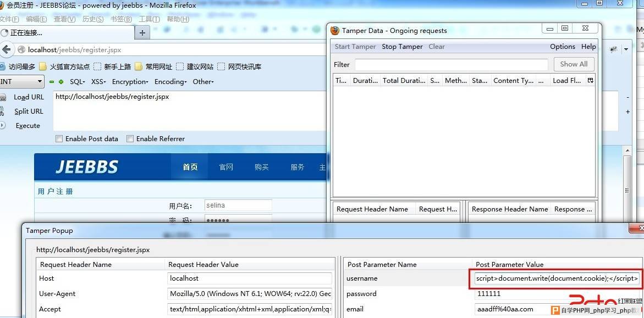
Task: Click the Execute play icon
Action: tap(2, 126)
